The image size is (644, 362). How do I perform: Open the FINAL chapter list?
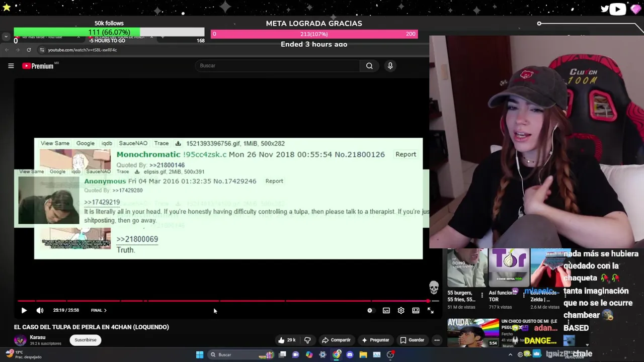[x=99, y=310]
